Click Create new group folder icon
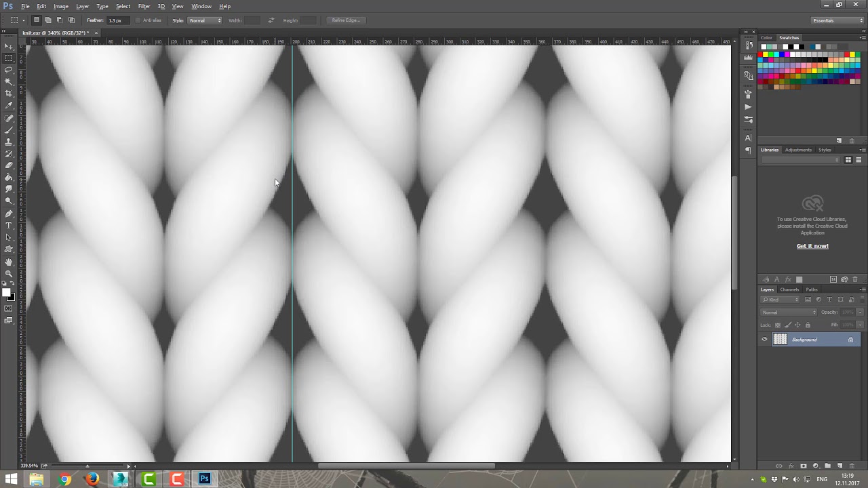Screen dimensions: 868x488 (x=828, y=466)
